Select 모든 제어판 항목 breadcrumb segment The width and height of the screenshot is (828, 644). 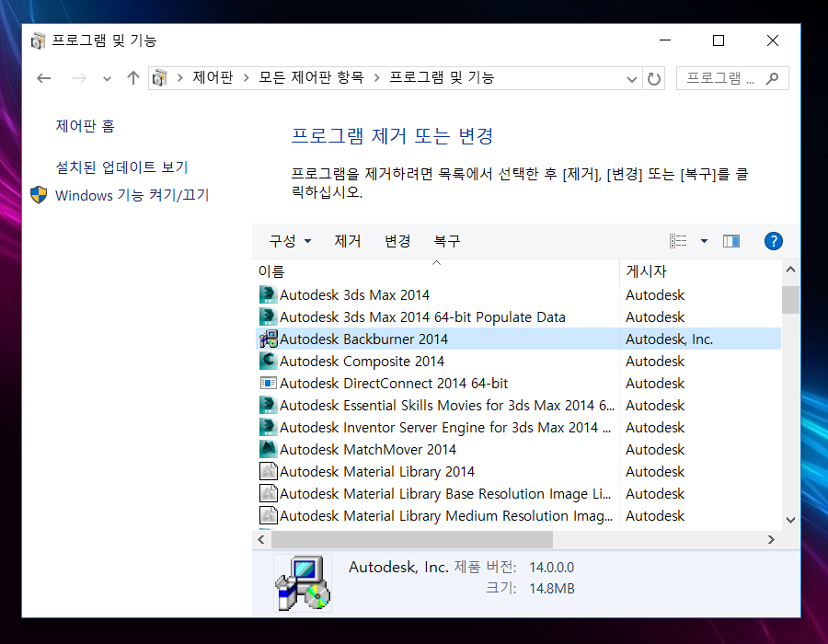(x=311, y=77)
